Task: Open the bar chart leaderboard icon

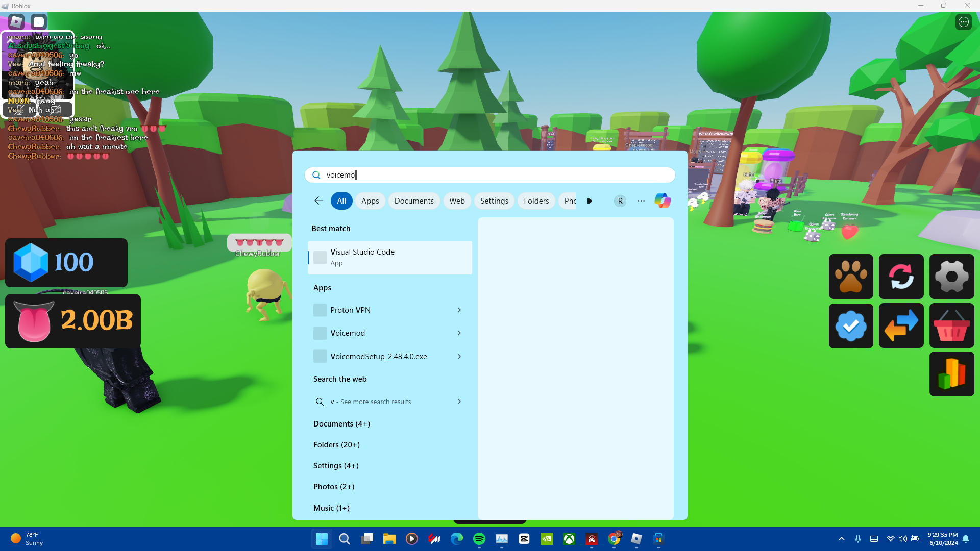Action: click(x=951, y=374)
